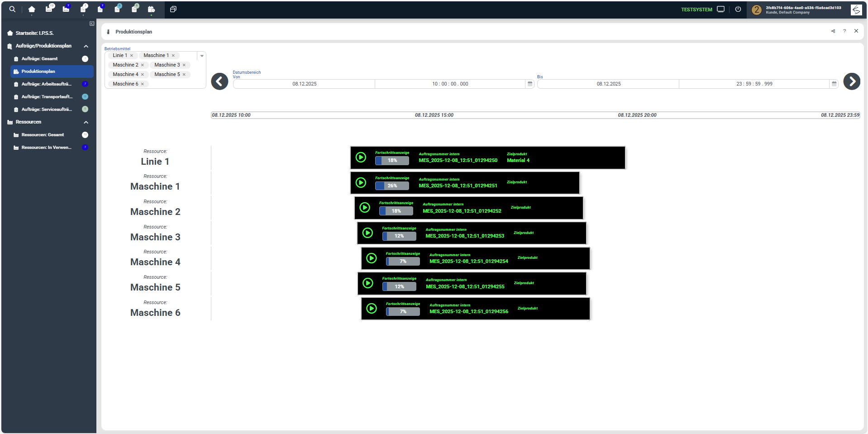This screenshot has height=434, width=868.
Task: Go to previous date range arrow
Action: coord(219,81)
